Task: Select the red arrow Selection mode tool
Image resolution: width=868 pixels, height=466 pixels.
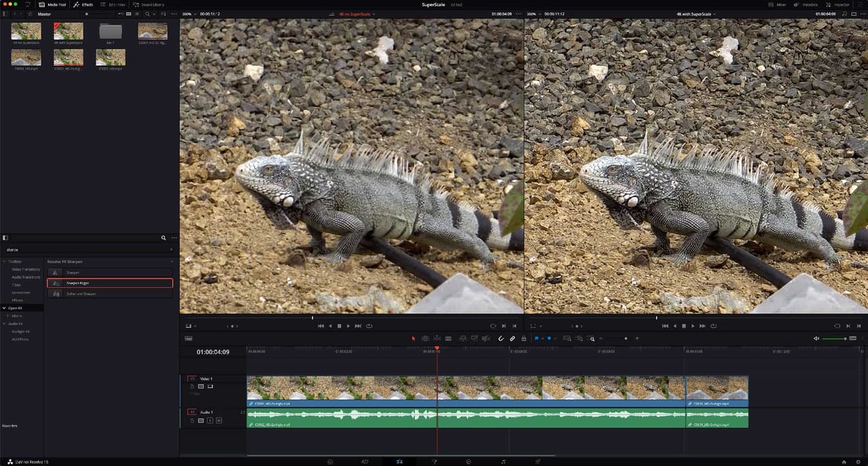Action: tap(414, 338)
